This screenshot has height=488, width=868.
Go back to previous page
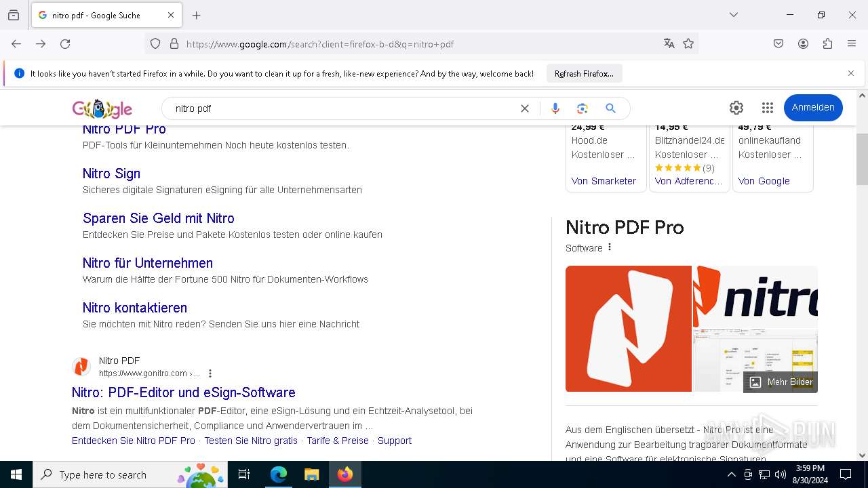click(16, 44)
